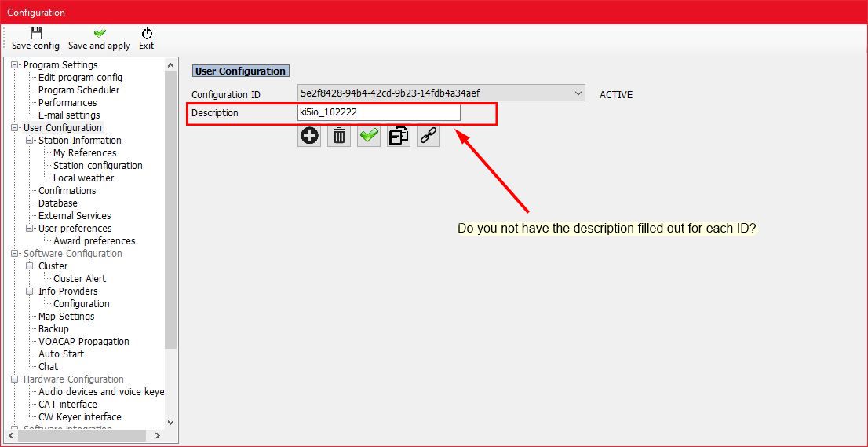
Task: Click the Save config floppy disk icon
Action: click(x=36, y=33)
